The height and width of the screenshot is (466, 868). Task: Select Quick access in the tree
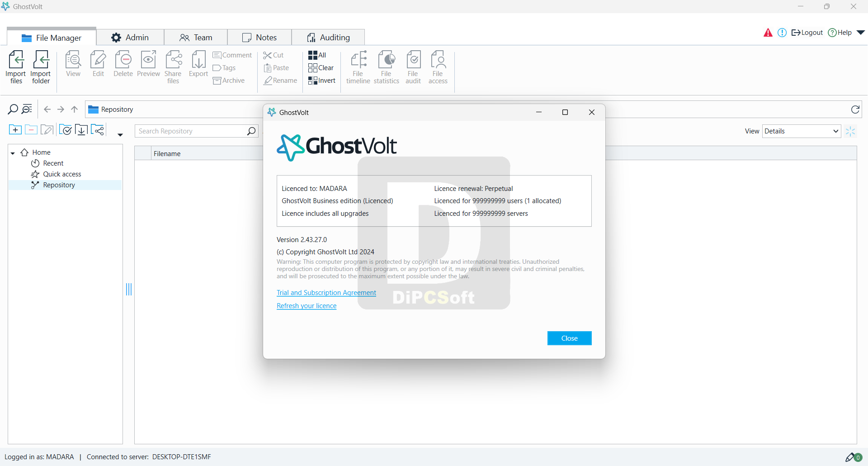56,174
